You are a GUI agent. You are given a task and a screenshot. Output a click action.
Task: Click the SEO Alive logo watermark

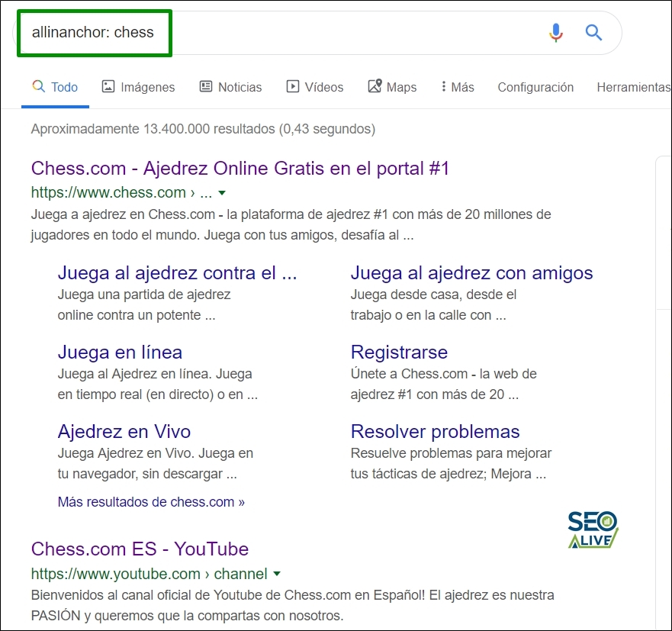pyautogui.click(x=593, y=526)
